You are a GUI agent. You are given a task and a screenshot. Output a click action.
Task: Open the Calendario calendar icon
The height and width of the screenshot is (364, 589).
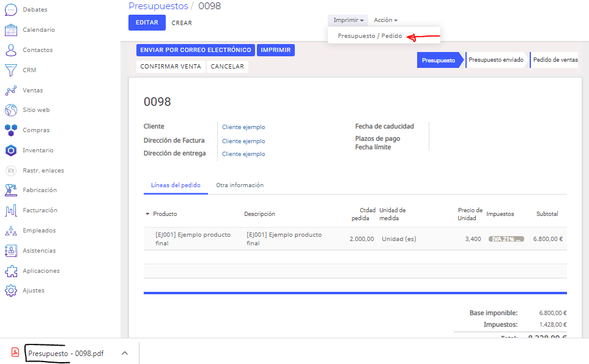point(11,30)
